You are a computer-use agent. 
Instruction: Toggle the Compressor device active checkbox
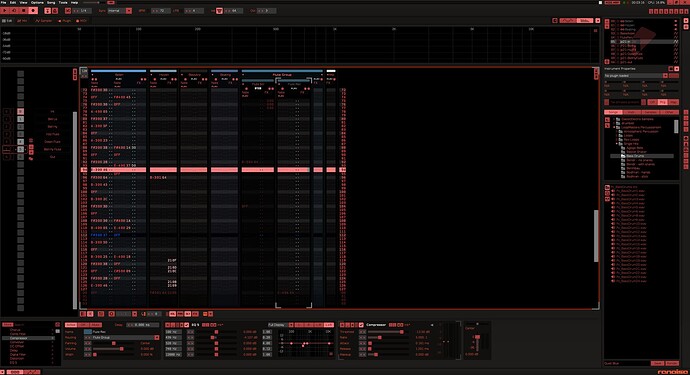[361, 325]
